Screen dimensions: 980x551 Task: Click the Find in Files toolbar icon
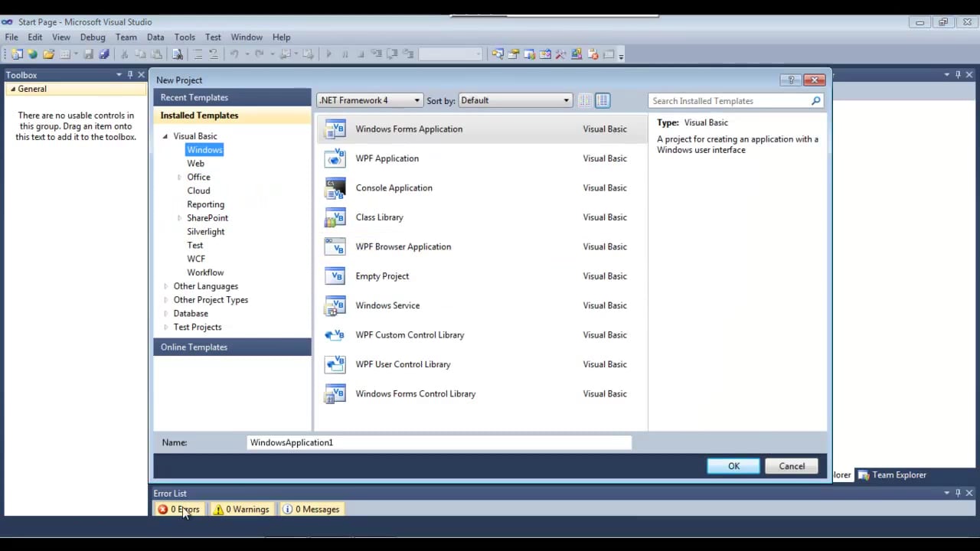coord(178,54)
